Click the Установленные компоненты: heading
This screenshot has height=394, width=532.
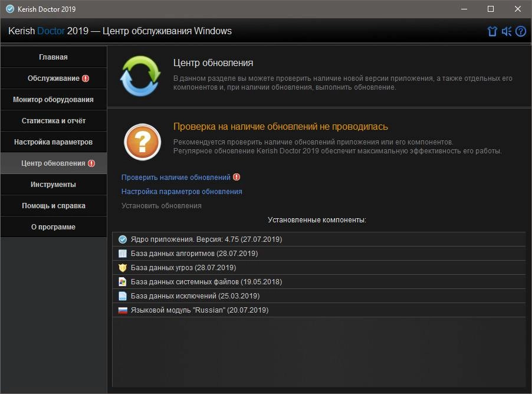tap(317, 220)
